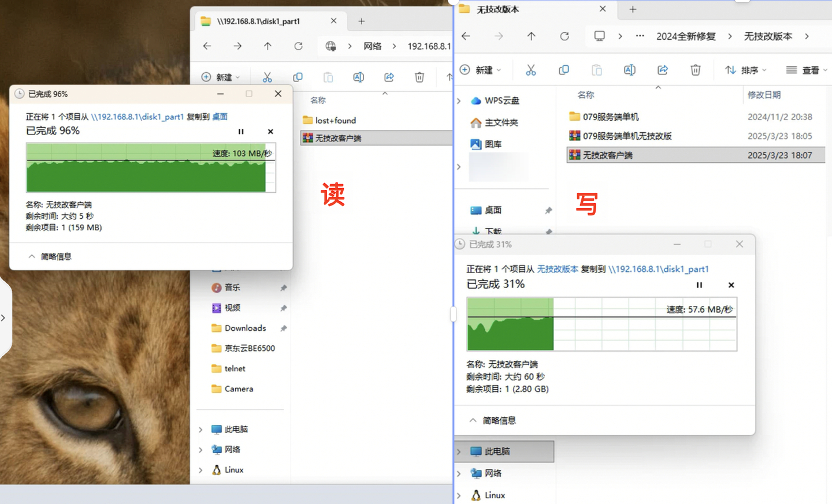Expand the 此电脑 chevron in the disk1_part1 window
This screenshot has width=832, height=504.
[x=200, y=430]
